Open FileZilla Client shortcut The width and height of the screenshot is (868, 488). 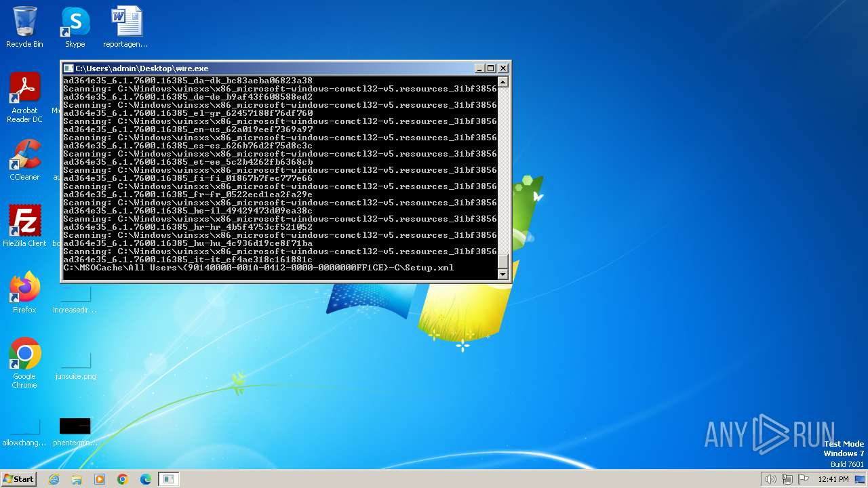pyautogui.click(x=24, y=226)
